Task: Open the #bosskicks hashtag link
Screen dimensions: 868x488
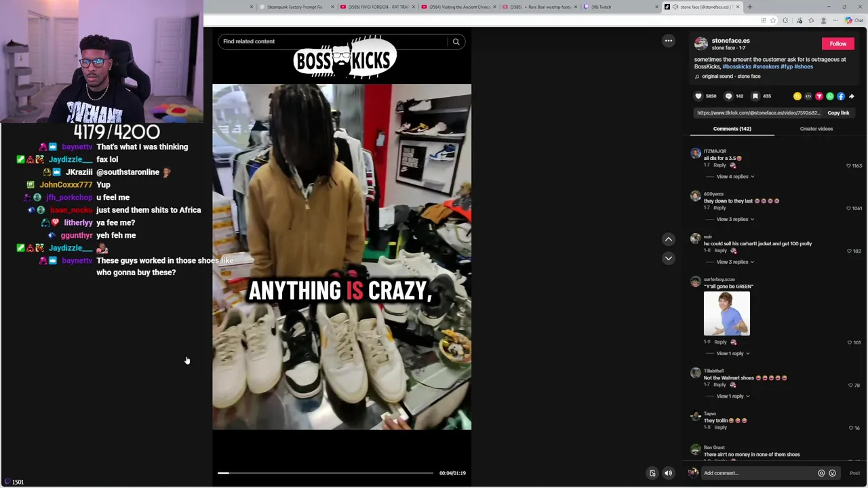Action: coord(736,66)
